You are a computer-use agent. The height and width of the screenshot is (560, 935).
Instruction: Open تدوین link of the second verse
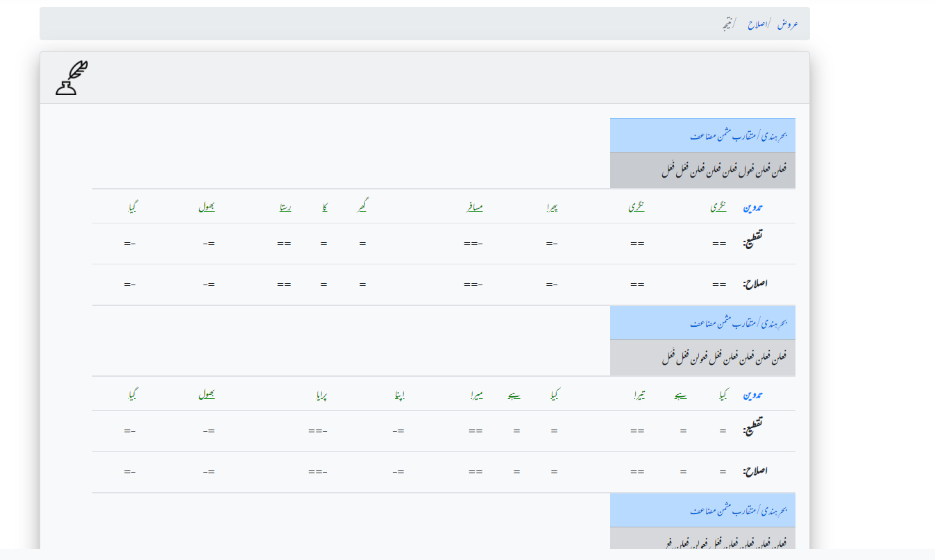[x=753, y=394]
